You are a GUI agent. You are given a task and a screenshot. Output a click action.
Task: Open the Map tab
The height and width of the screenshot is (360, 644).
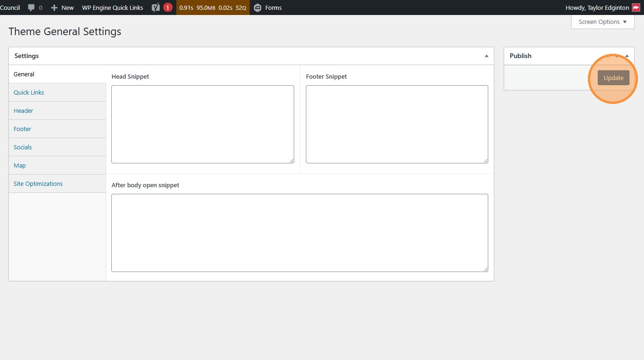click(x=58, y=165)
